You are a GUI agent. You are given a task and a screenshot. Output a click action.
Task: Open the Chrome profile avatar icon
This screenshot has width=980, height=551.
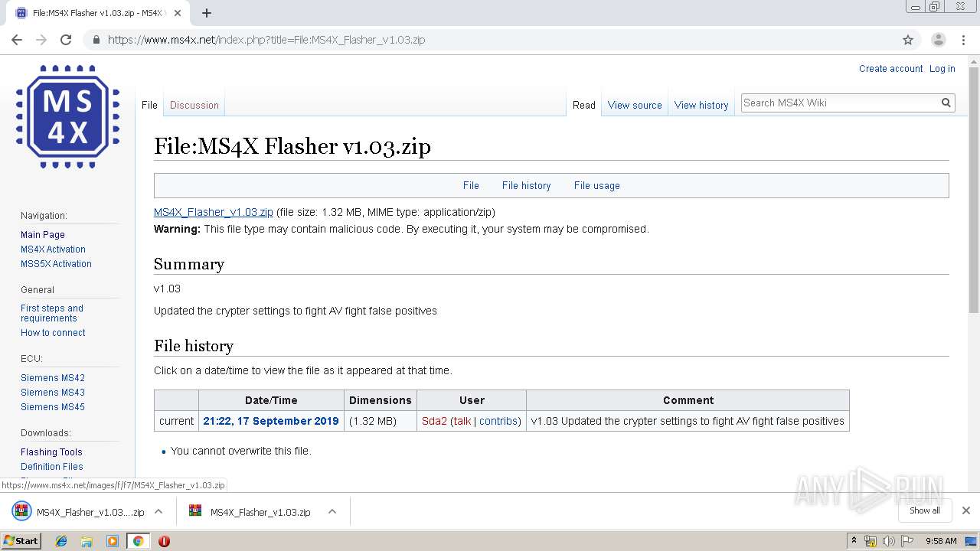point(939,40)
